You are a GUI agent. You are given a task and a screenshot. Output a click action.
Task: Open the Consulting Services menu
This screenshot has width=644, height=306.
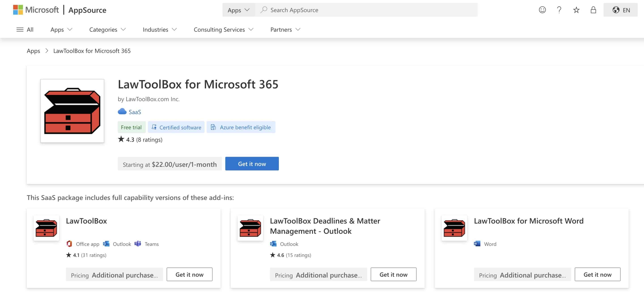coord(224,30)
